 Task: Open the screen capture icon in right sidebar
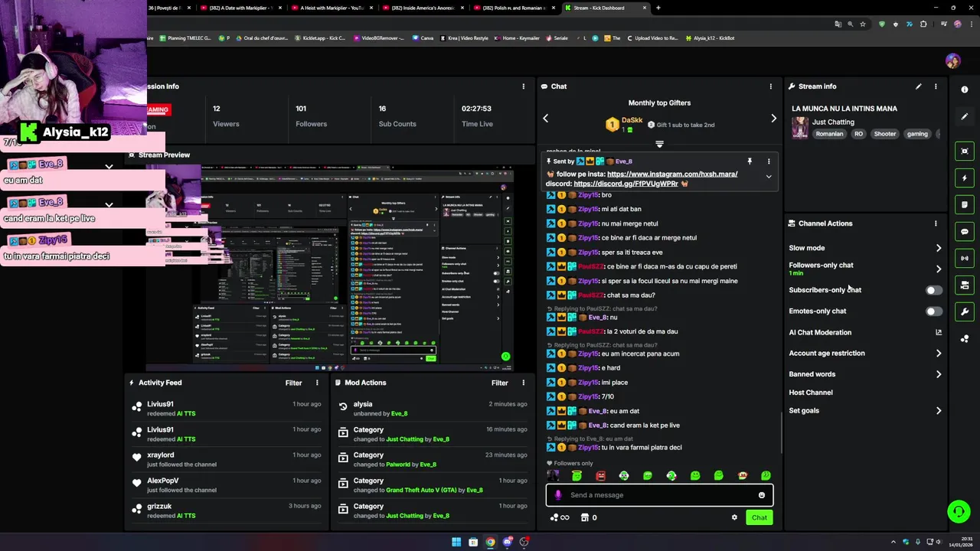tap(965, 151)
